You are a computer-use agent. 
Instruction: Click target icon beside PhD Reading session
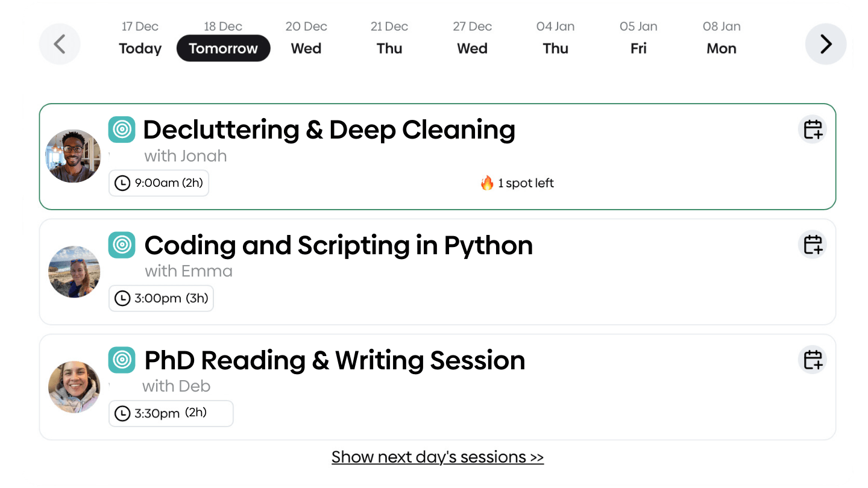click(122, 360)
